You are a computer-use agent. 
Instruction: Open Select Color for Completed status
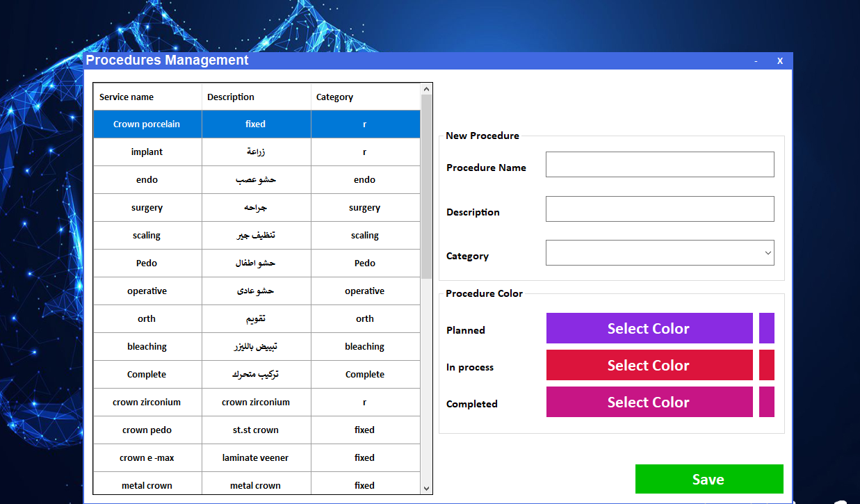(649, 402)
